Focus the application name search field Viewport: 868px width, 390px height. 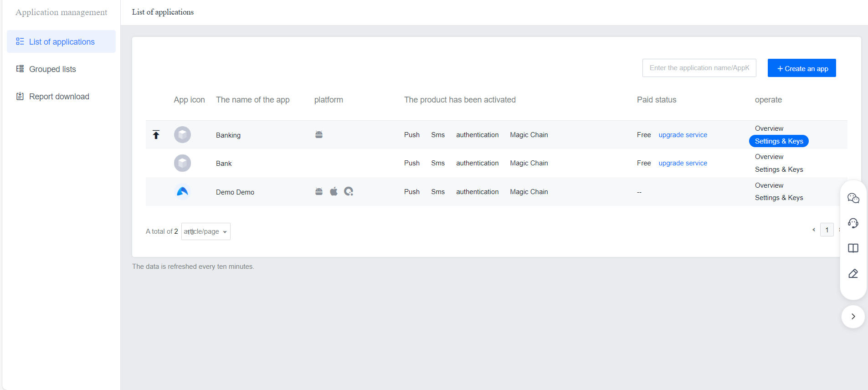pyautogui.click(x=699, y=68)
